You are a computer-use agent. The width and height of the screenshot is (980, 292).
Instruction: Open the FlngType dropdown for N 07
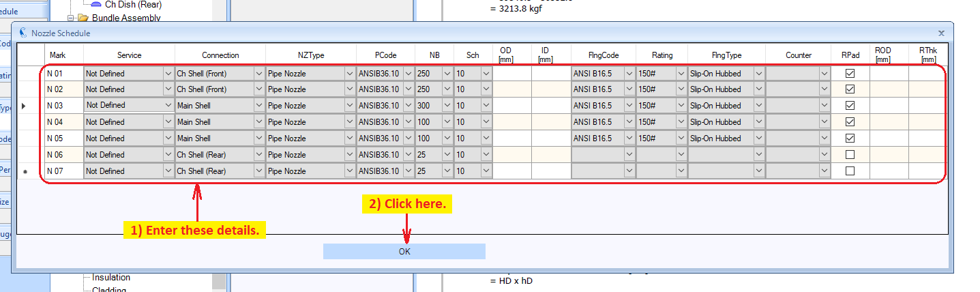[758, 171]
